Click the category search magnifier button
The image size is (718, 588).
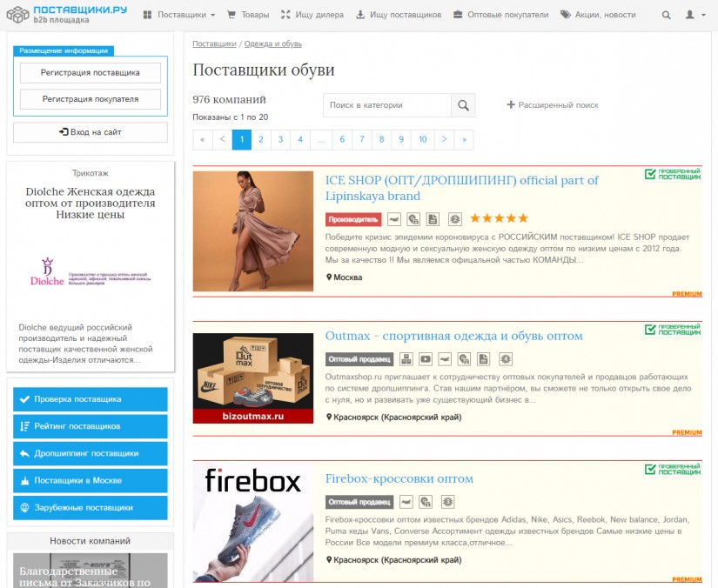(463, 105)
